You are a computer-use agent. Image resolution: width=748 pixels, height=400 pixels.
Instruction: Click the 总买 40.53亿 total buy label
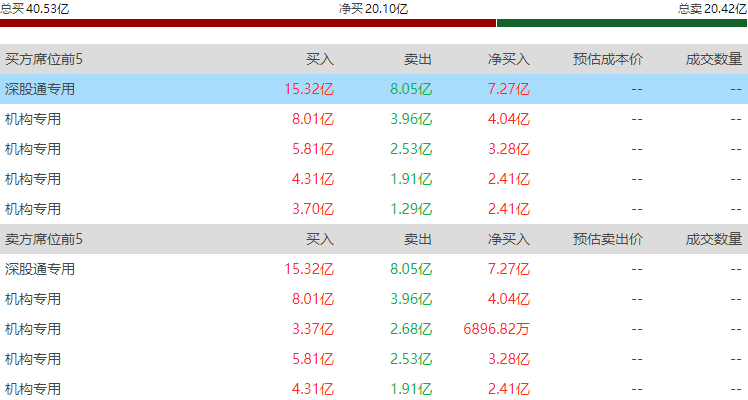pos(34,9)
